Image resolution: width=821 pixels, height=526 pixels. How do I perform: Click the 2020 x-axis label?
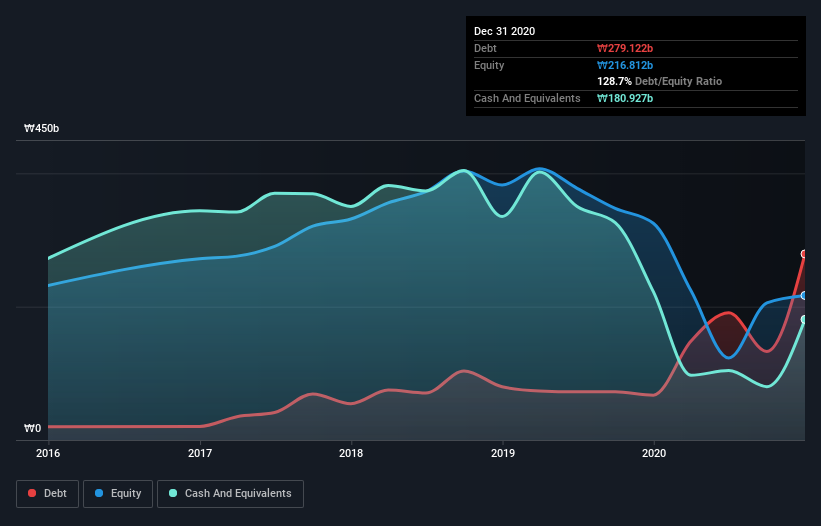[x=654, y=453]
